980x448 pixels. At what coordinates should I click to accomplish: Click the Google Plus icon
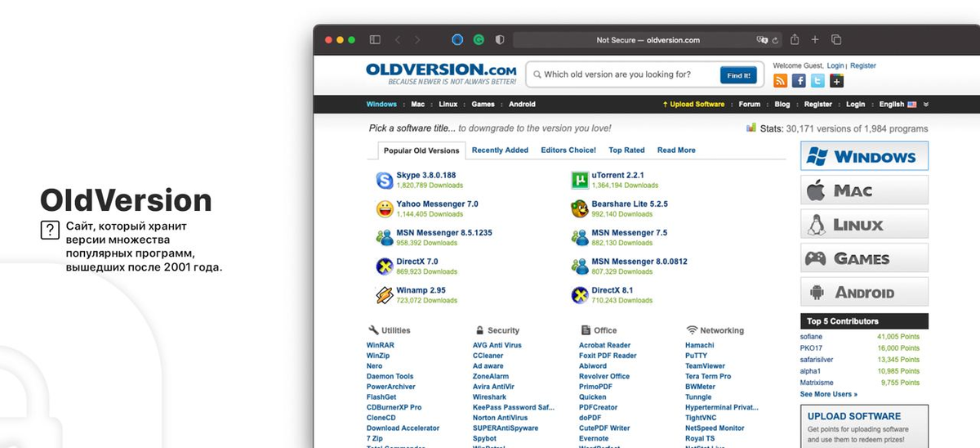click(x=836, y=81)
